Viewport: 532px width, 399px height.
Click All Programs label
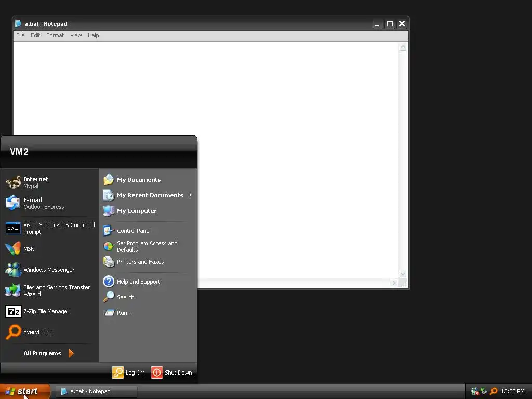pyautogui.click(x=42, y=353)
